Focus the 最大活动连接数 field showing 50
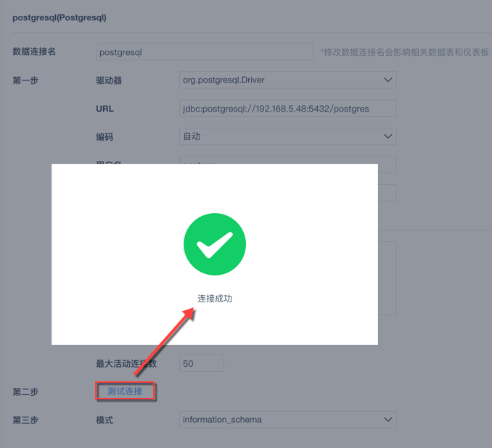 coord(202,363)
